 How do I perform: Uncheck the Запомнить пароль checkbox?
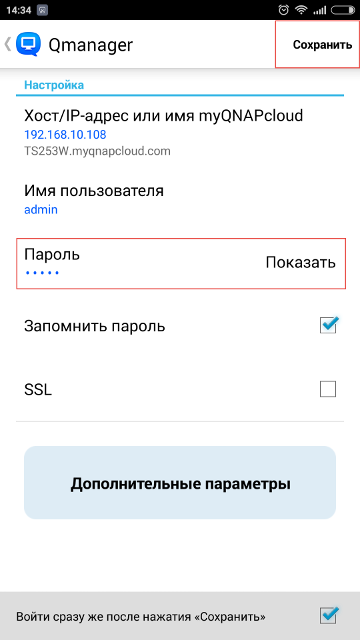(x=328, y=325)
